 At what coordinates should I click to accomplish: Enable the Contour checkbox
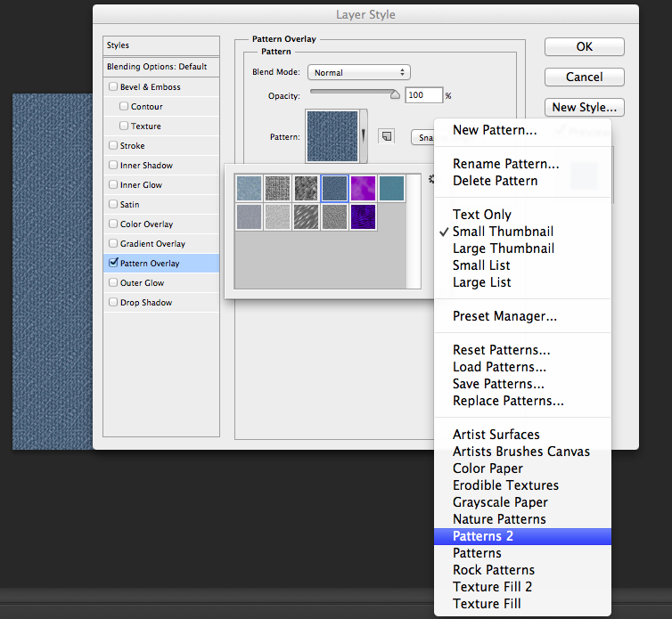click(124, 106)
